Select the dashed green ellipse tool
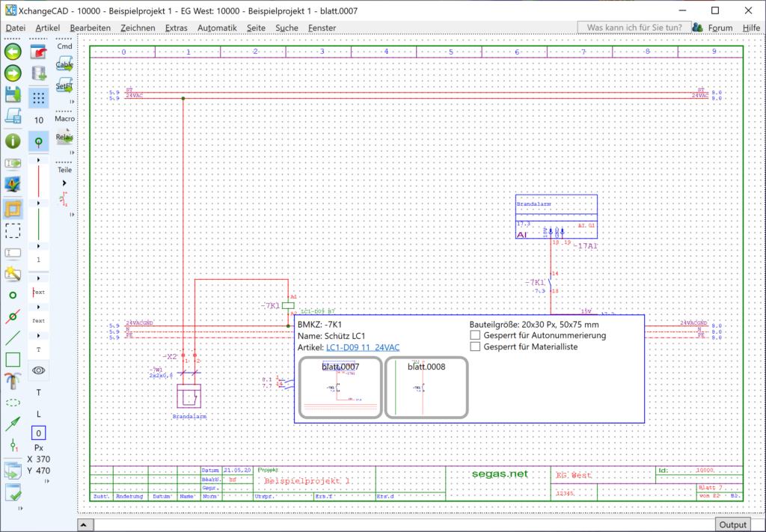The width and height of the screenshot is (766, 532). (13, 402)
